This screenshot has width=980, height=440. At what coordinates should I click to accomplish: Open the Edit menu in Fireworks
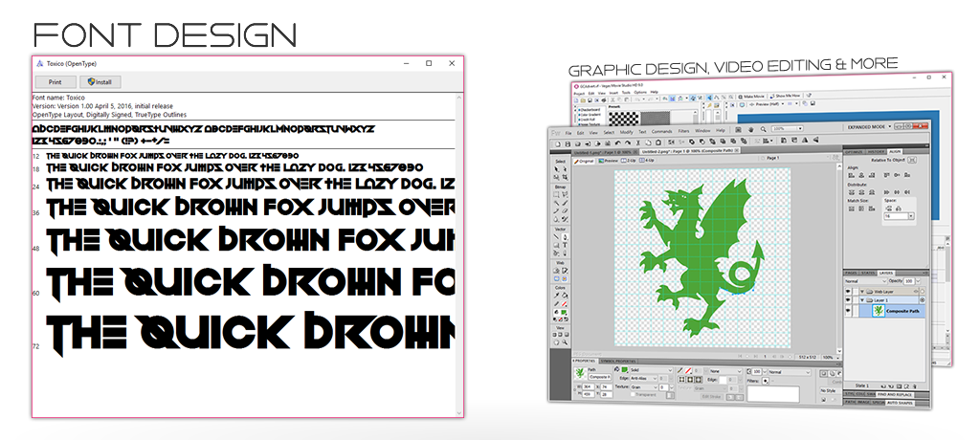[581, 133]
